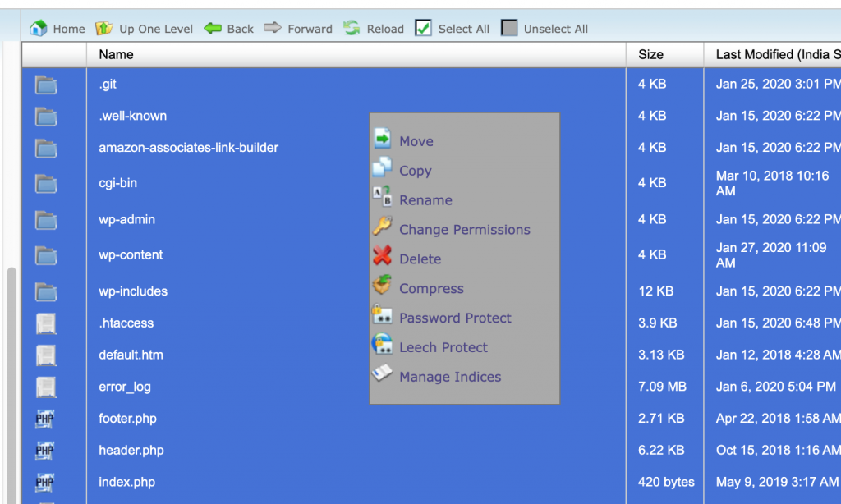
Task: Click the Unselect All checkbox
Action: (x=509, y=28)
